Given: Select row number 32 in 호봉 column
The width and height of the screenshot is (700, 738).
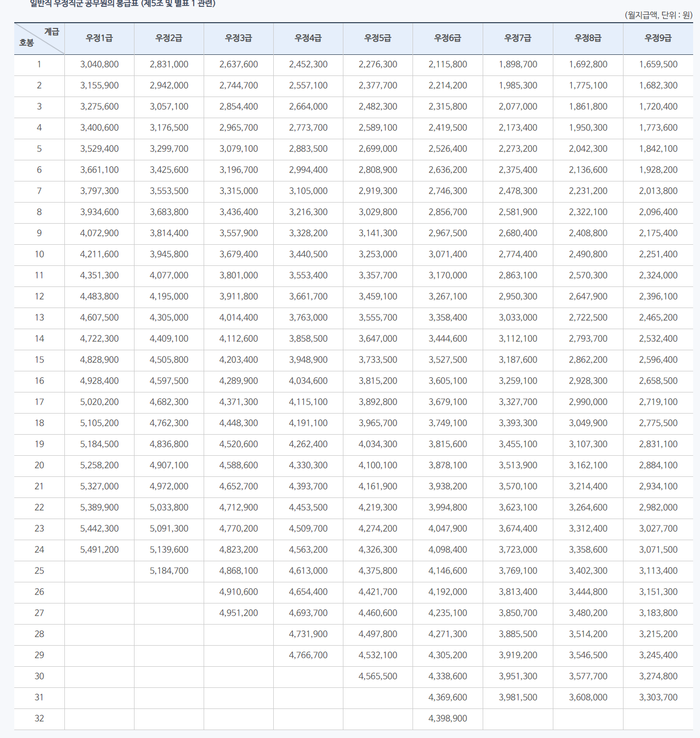Looking at the screenshot, I should pyautogui.click(x=39, y=718).
